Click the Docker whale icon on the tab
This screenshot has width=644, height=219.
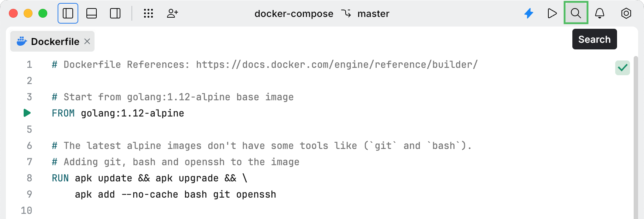tap(22, 41)
